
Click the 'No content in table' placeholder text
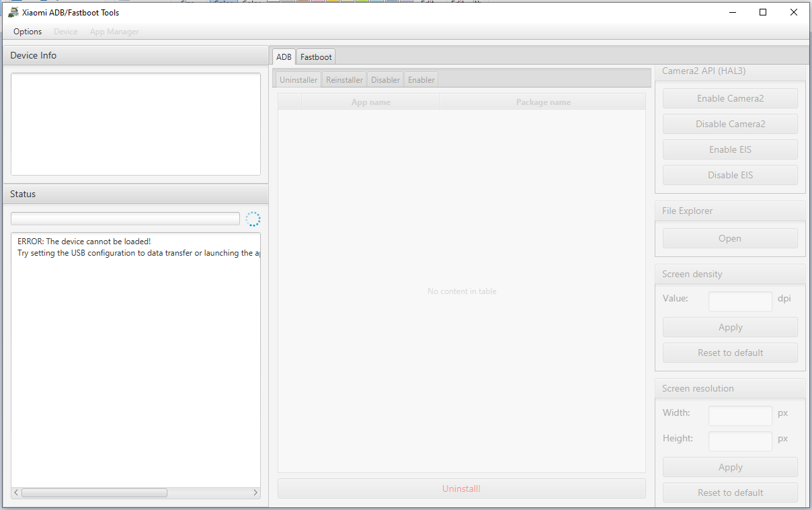(x=462, y=291)
